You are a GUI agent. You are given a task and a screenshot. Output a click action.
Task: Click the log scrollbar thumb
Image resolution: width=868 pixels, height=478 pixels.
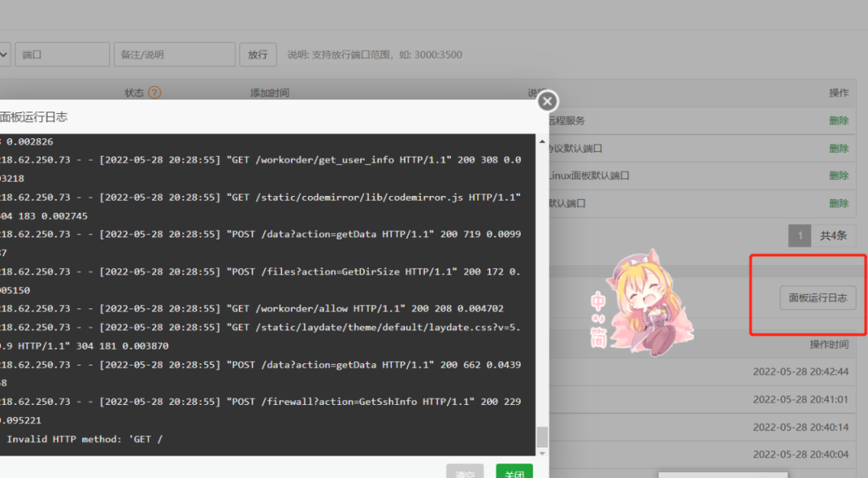(542, 436)
